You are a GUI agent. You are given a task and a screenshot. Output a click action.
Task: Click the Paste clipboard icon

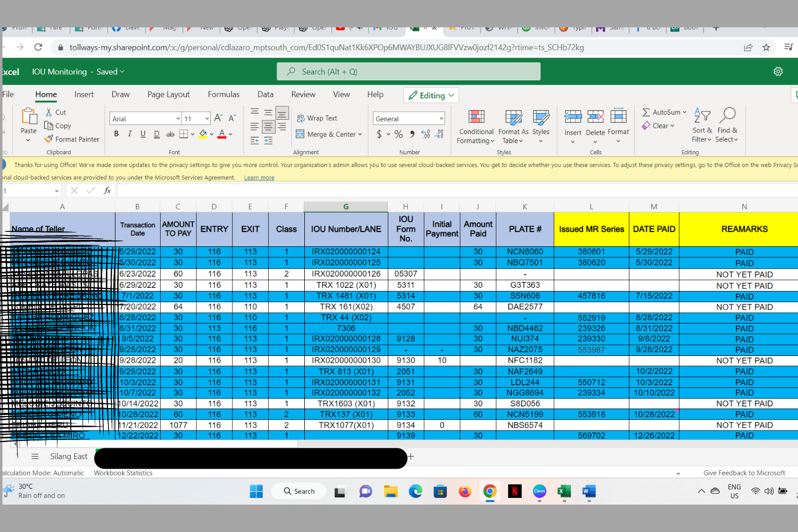(x=29, y=116)
